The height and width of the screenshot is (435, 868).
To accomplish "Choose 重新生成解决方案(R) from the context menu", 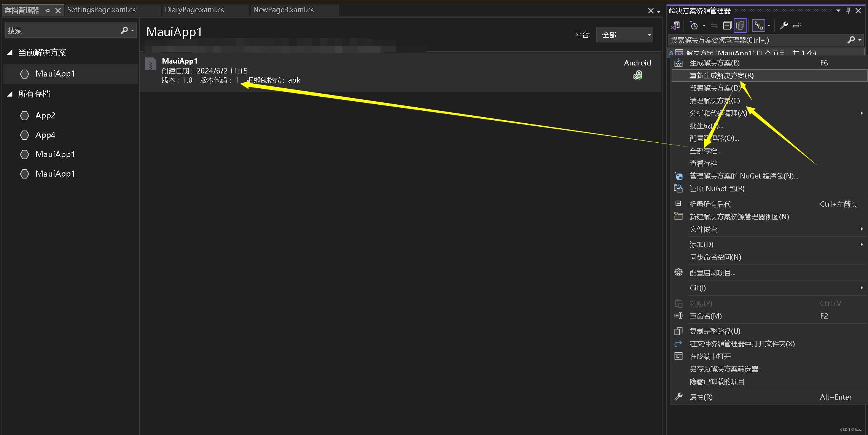I will point(769,75).
